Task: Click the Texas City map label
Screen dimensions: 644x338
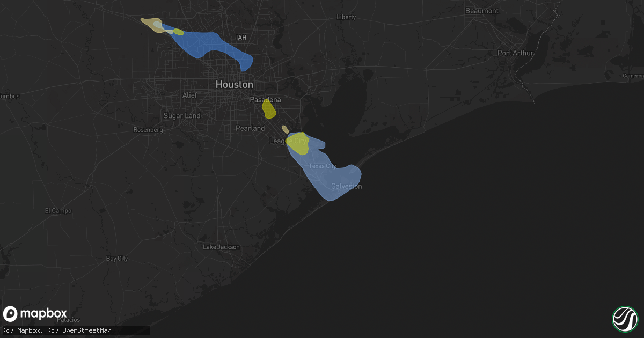Action: click(323, 166)
